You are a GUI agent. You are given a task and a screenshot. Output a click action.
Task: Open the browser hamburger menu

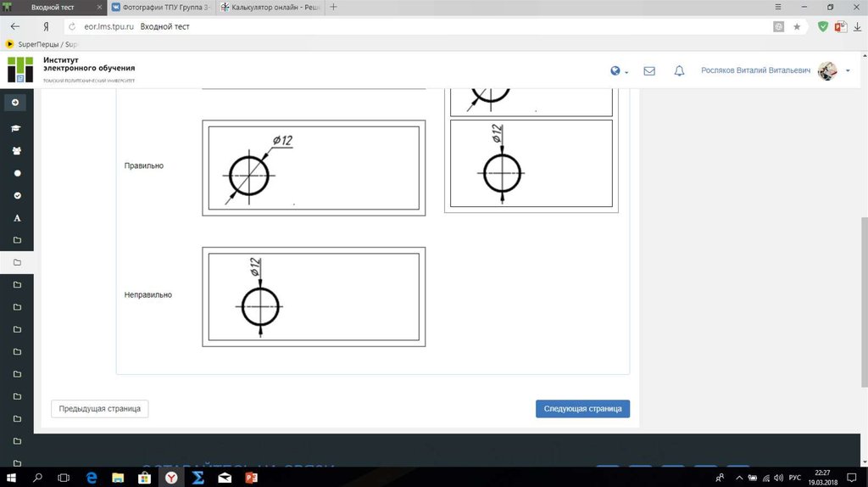(778, 7)
